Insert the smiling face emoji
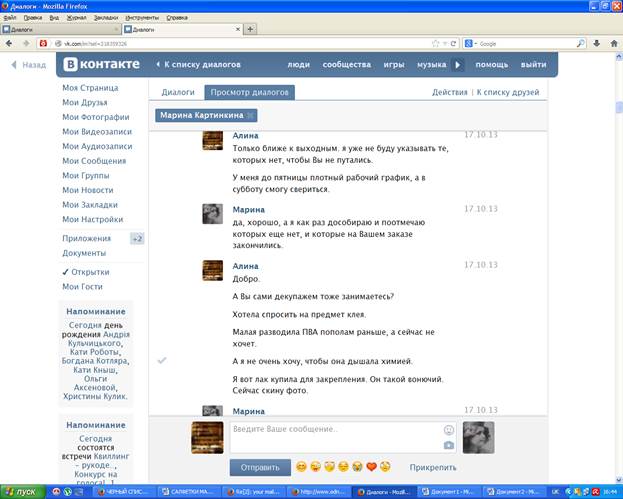The width and height of the screenshot is (623, 499). click(x=302, y=466)
